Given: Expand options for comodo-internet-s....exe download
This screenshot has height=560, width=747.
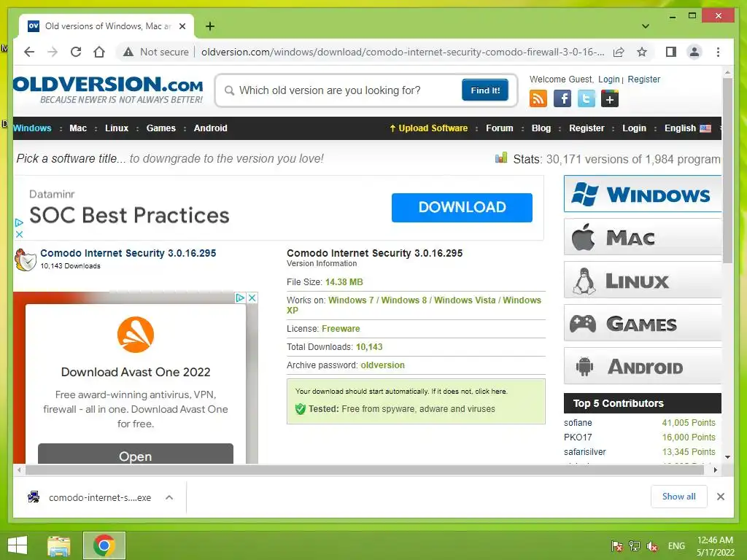Looking at the screenshot, I should pyautogui.click(x=169, y=497).
